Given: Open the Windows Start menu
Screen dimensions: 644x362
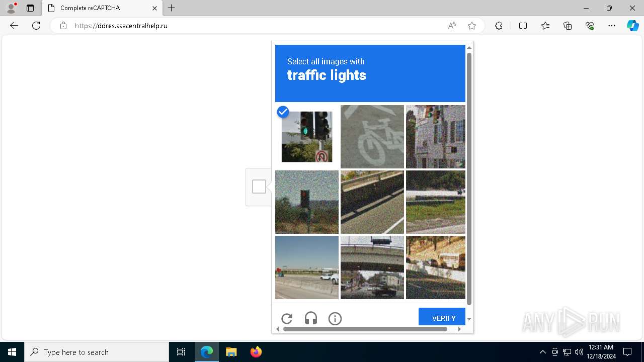Looking at the screenshot, I should [12, 352].
